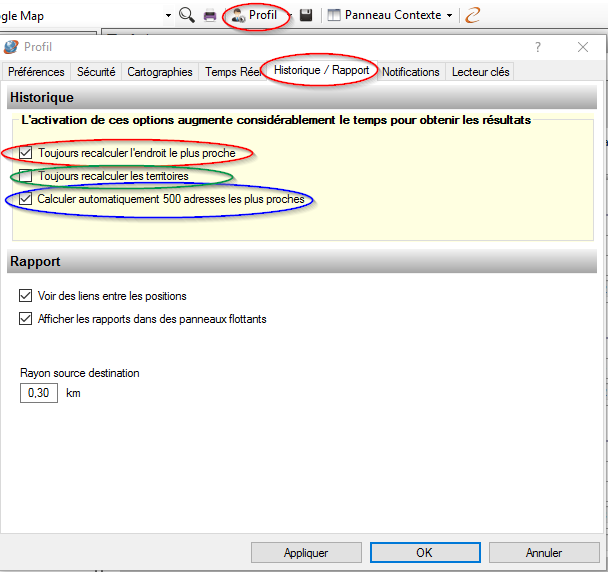The width and height of the screenshot is (608, 572).
Task: Disable 'Afficher les rapports dans des panneaux flottants'
Action: tap(26, 319)
